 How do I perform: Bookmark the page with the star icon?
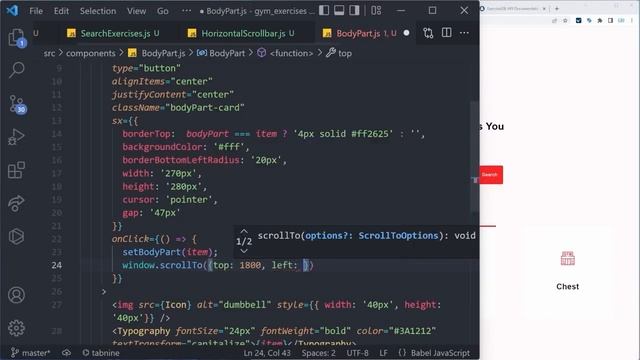pyautogui.click(x=565, y=20)
